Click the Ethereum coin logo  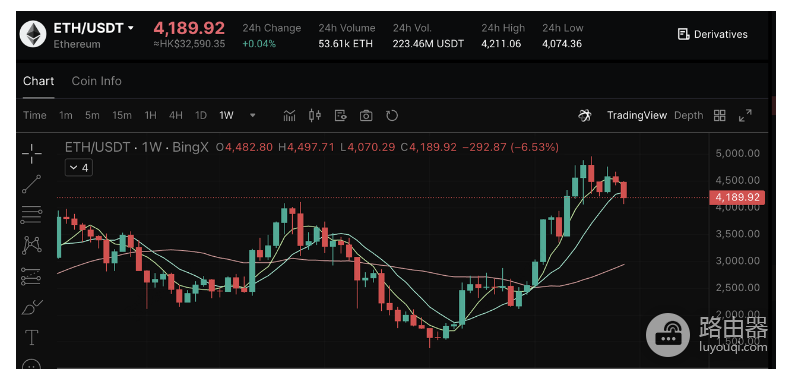33,34
